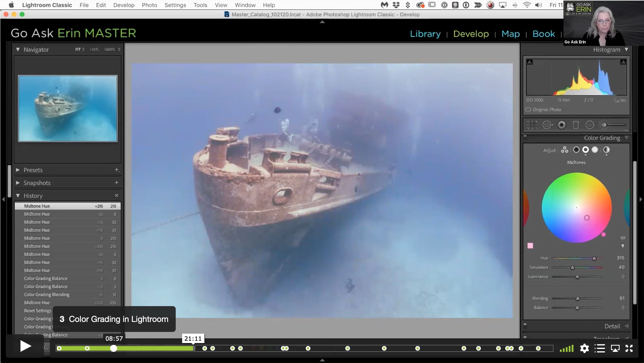
Task: Select the Graduated Filter tool
Action: point(575,125)
